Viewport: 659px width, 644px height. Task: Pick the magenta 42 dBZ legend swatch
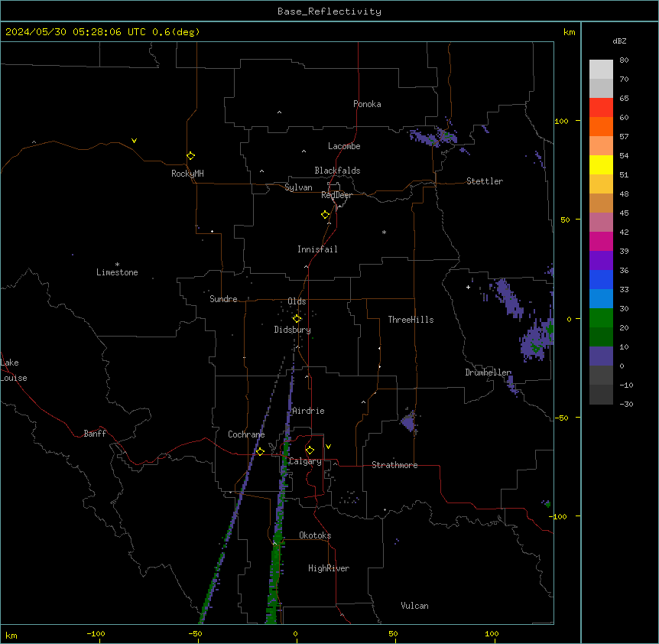coord(601,241)
